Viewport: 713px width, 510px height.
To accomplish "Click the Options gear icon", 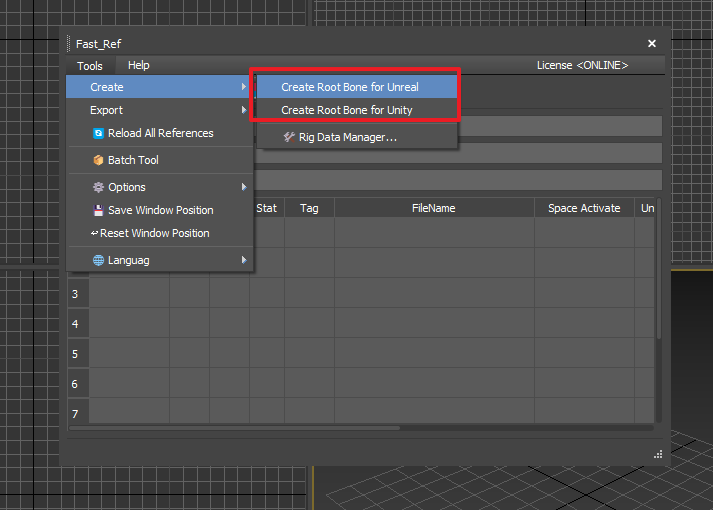I will coord(98,187).
